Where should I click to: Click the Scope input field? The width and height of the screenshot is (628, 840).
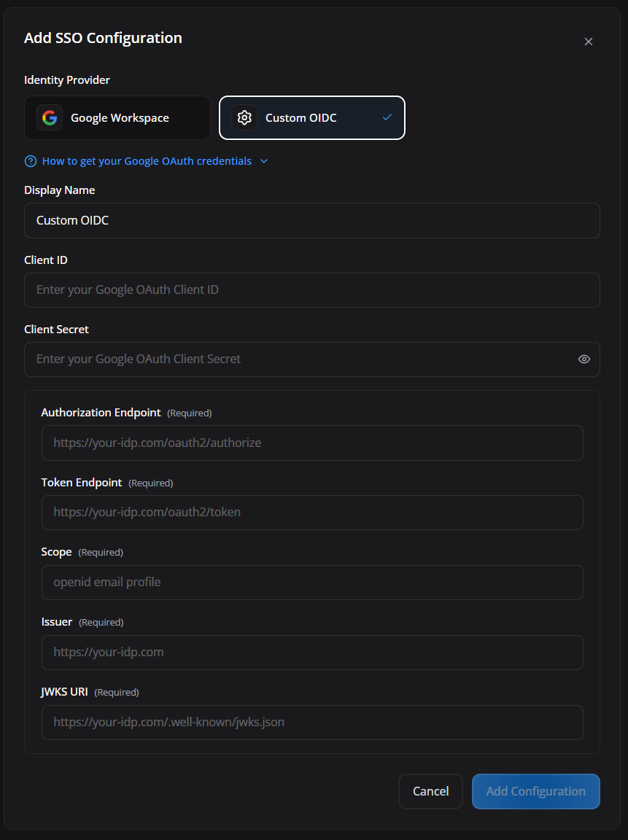(312, 583)
